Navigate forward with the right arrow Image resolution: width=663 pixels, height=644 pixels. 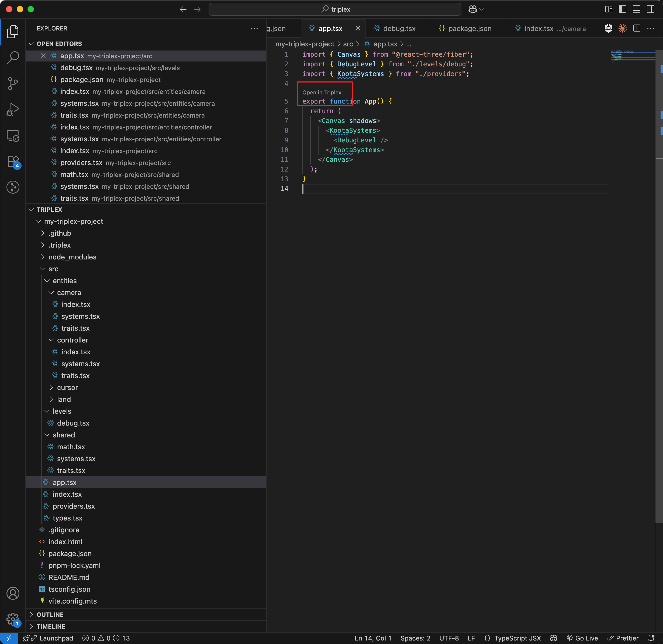point(197,9)
